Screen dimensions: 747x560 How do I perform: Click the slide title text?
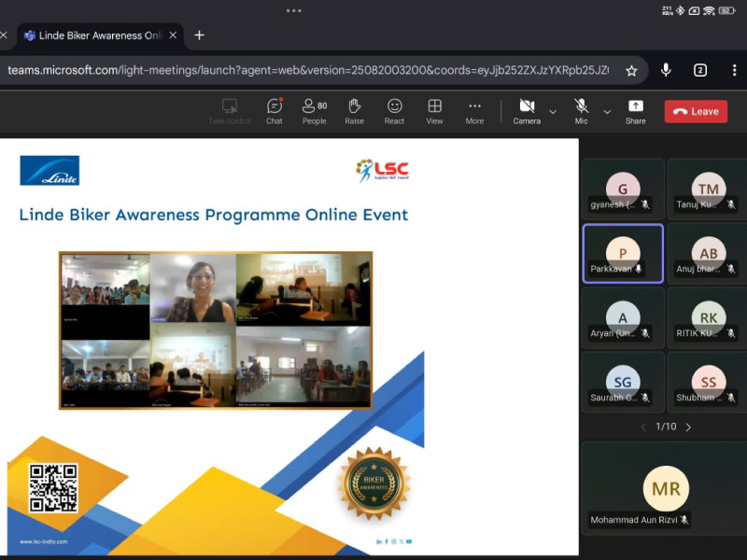point(214,215)
